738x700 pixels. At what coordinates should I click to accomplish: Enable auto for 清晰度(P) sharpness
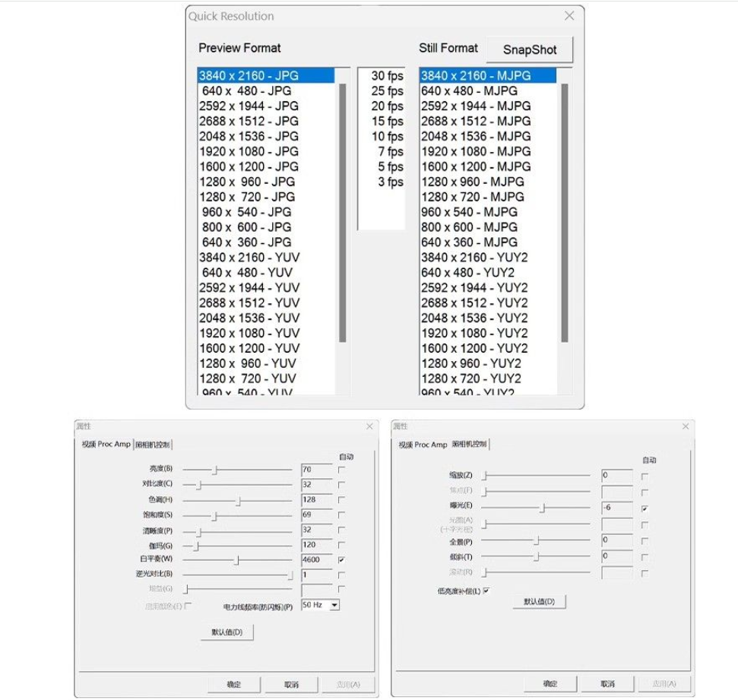tap(342, 530)
